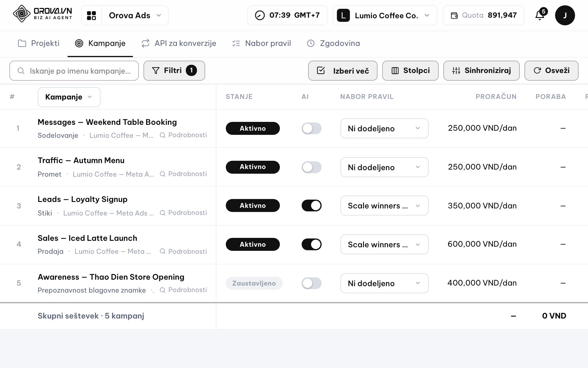Expand the Lumio Coffee Co. account dropdown
The height and width of the screenshot is (368, 588).
385,15
